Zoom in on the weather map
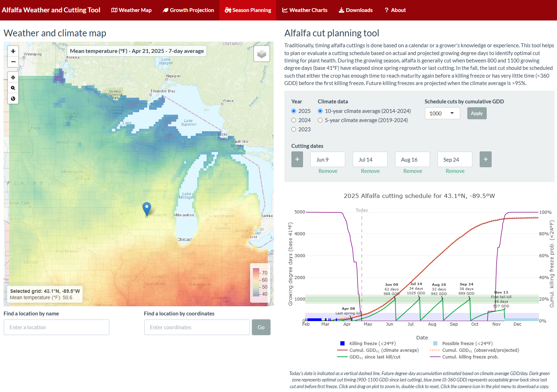This screenshot has height=392, width=557. 13,51
